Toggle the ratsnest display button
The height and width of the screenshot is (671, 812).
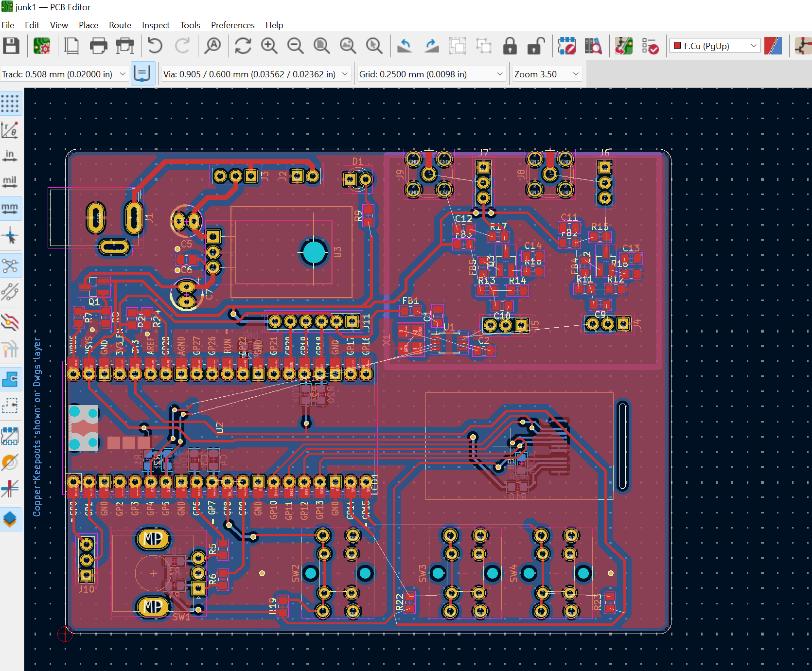tap(10, 266)
